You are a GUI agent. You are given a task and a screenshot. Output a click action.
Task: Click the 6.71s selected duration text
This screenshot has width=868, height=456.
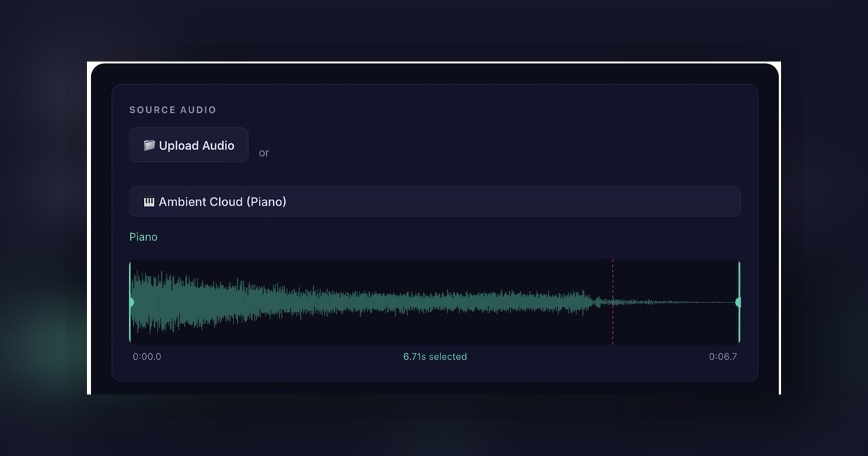point(435,357)
